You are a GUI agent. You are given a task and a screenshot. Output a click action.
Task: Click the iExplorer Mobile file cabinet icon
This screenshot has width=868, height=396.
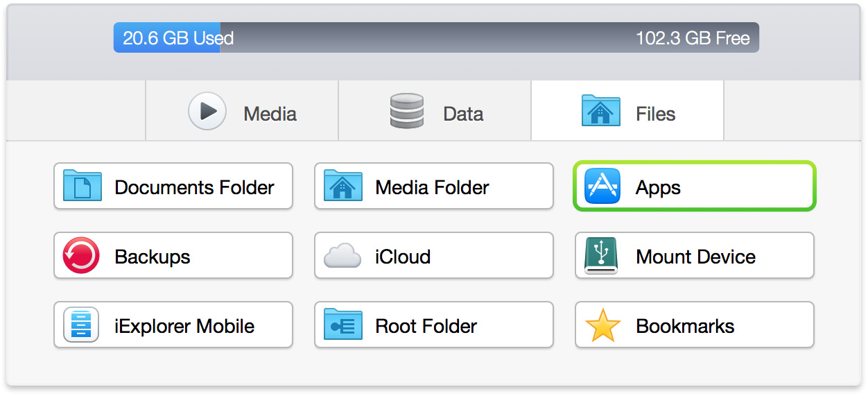pos(81,325)
